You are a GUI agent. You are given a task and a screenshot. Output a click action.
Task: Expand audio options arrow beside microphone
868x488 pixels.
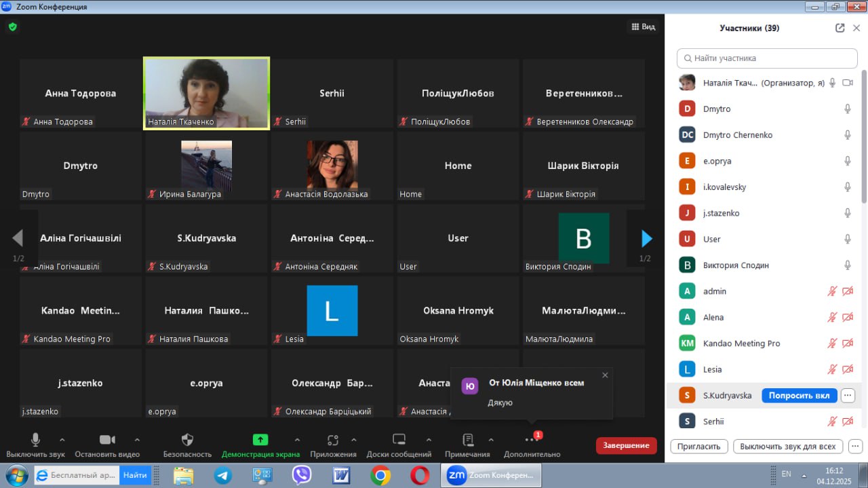coord(62,439)
